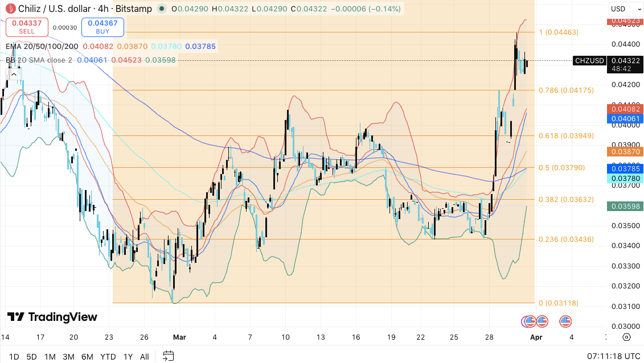
Task: Open the price scale settings gear
Action: 626,337
